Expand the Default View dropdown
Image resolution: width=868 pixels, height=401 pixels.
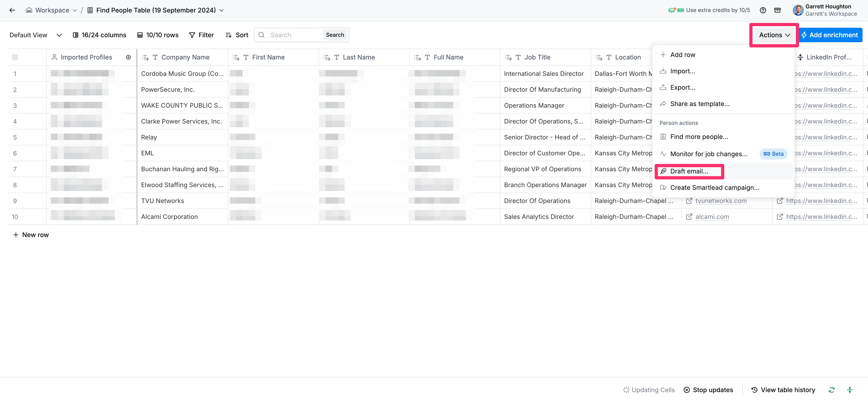point(59,35)
